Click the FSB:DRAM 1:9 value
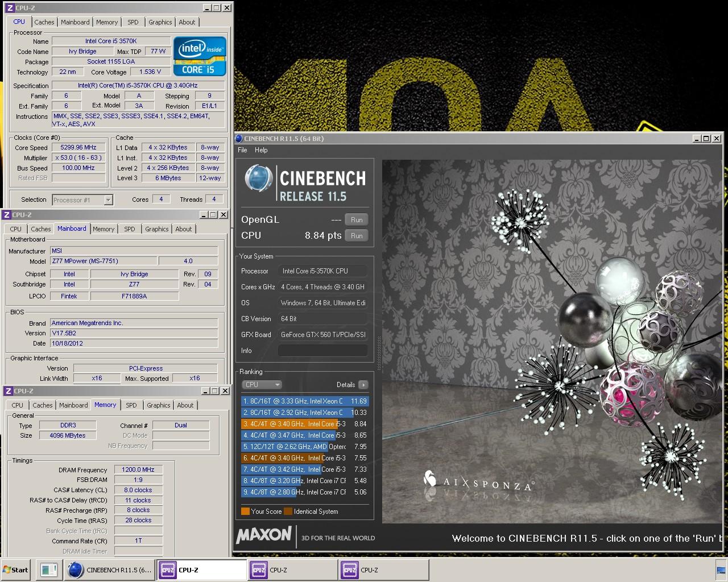 tap(138, 480)
